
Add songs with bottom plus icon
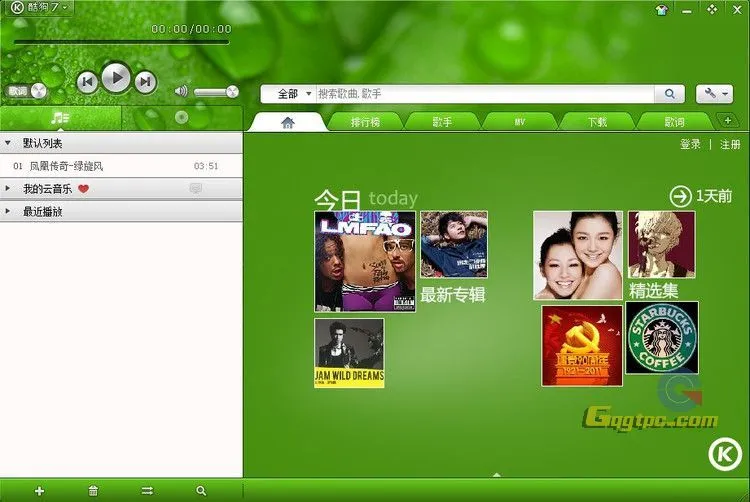[39, 491]
